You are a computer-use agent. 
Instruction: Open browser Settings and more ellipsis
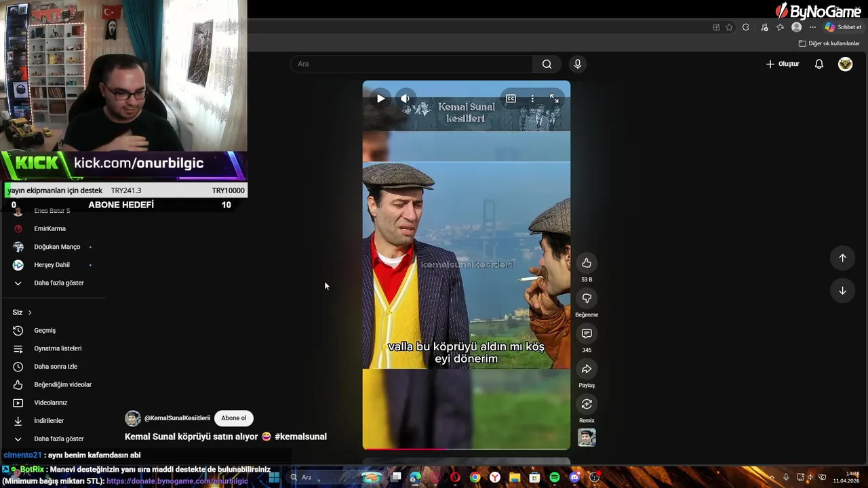[x=812, y=27]
